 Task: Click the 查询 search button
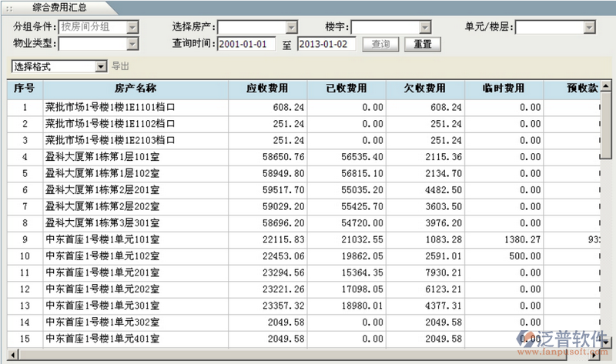380,44
